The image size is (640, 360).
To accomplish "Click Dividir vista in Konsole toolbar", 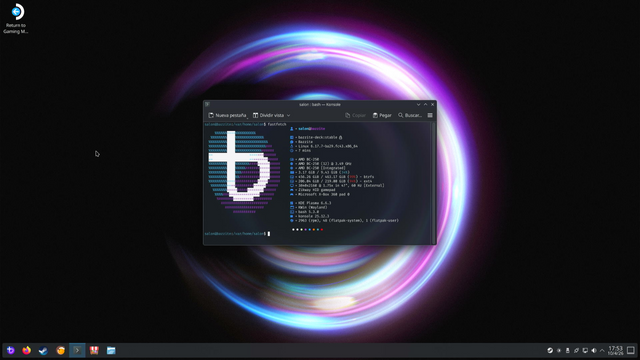I will [x=268, y=116].
